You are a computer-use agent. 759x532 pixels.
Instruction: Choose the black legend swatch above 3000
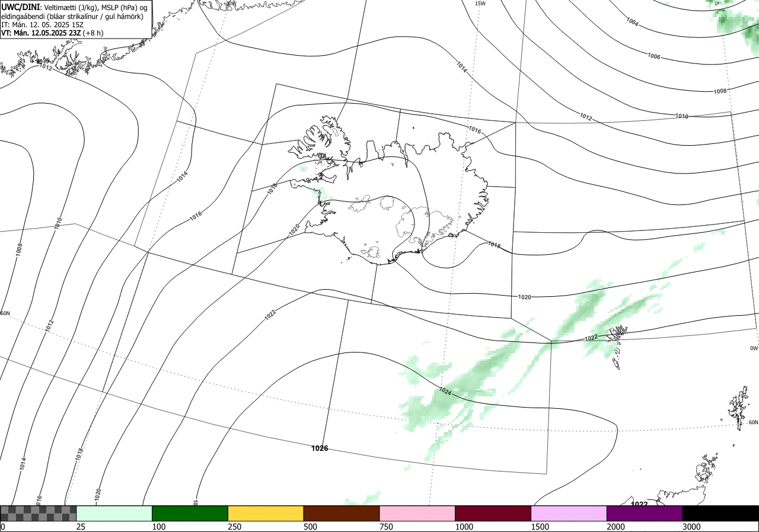click(720, 513)
